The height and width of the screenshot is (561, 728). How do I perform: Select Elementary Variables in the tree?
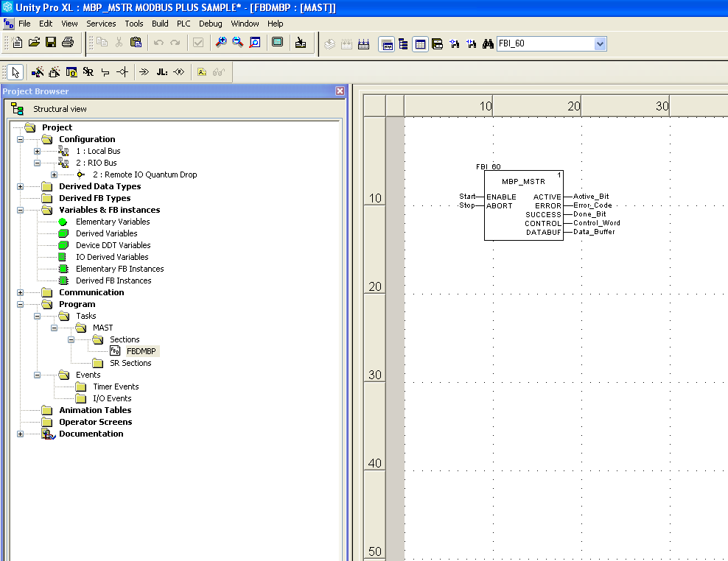click(113, 222)
